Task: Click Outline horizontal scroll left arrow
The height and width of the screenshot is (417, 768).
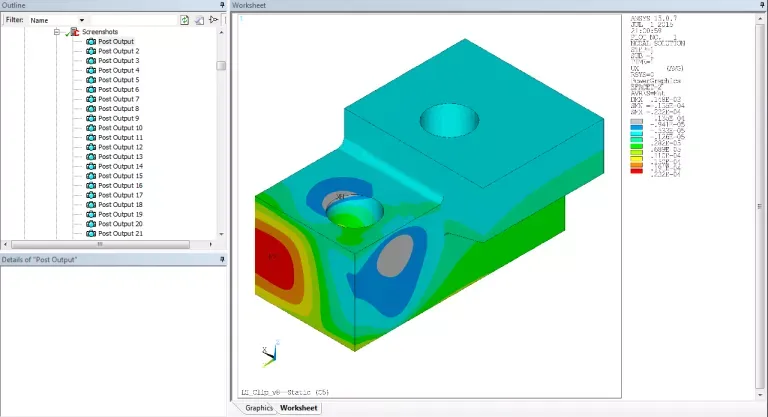Action: coord(5,244)
